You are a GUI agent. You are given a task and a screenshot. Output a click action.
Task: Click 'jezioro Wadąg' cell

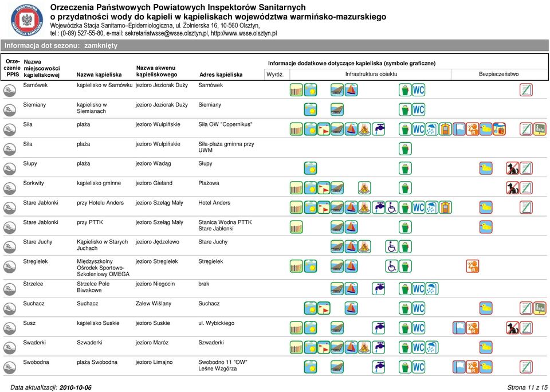pos(154,164)
